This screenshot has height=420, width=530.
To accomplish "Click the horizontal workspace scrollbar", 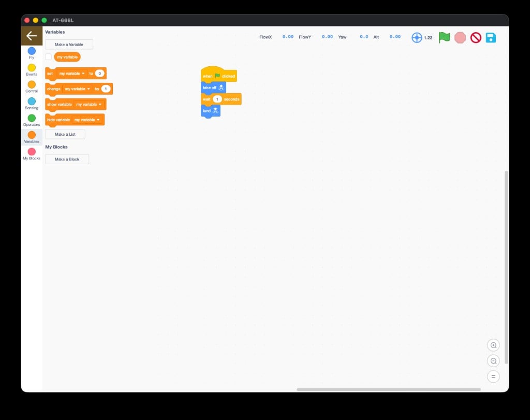I will (389, 389).
